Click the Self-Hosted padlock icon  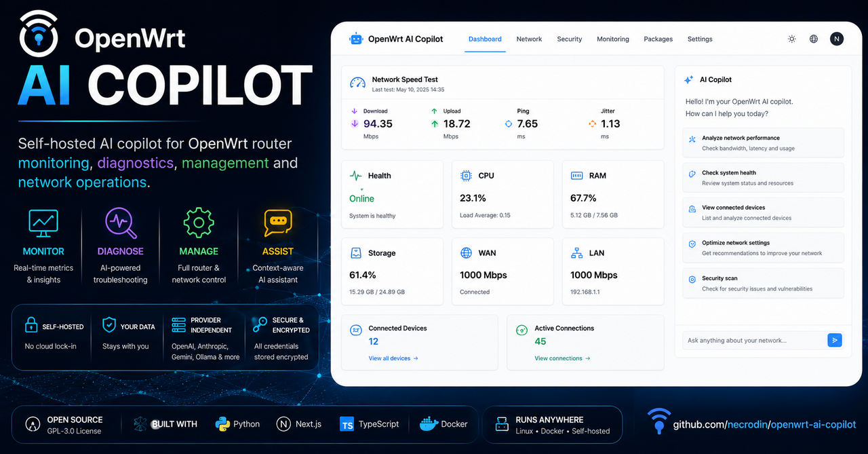coord(31,325)
